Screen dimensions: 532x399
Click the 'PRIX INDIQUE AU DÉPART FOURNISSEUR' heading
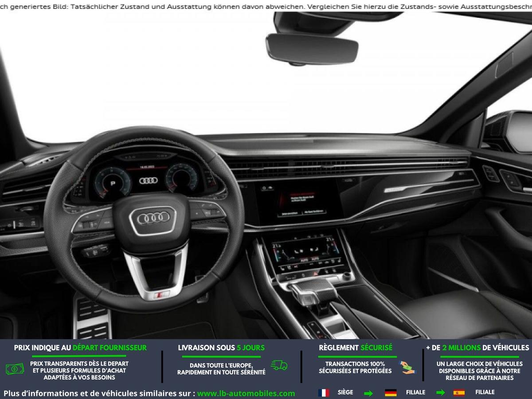[x=80, y=348]
